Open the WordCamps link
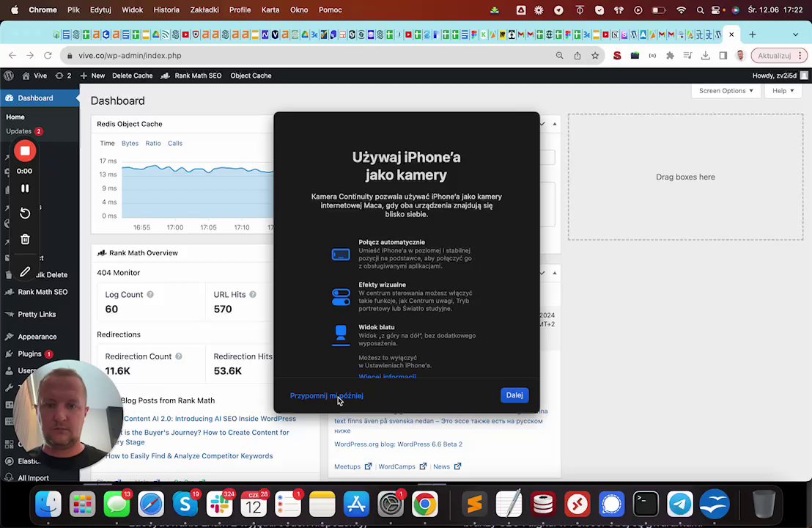This screenshot has width=812, height=528. 402,466
